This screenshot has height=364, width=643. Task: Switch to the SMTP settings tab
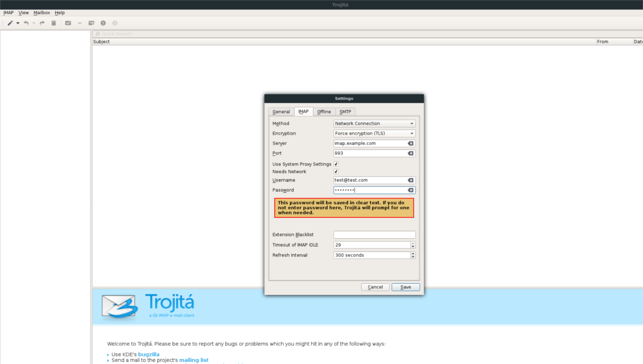point(346,112)
